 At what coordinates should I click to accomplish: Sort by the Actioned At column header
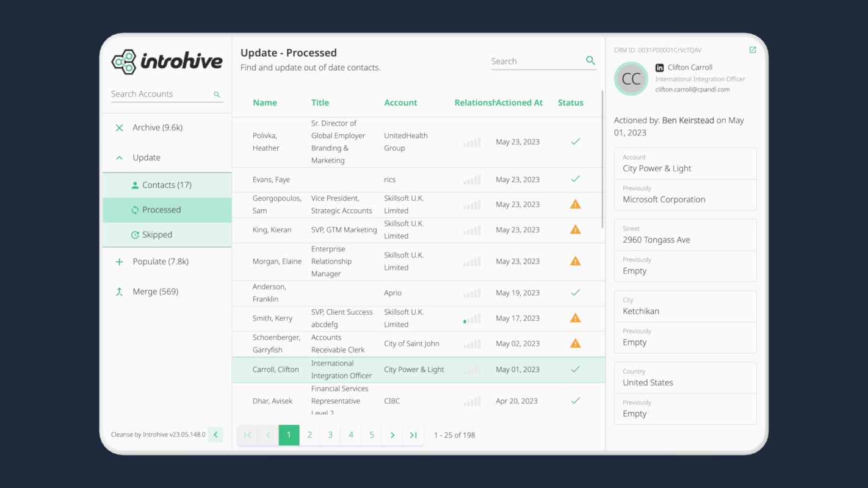519,102
